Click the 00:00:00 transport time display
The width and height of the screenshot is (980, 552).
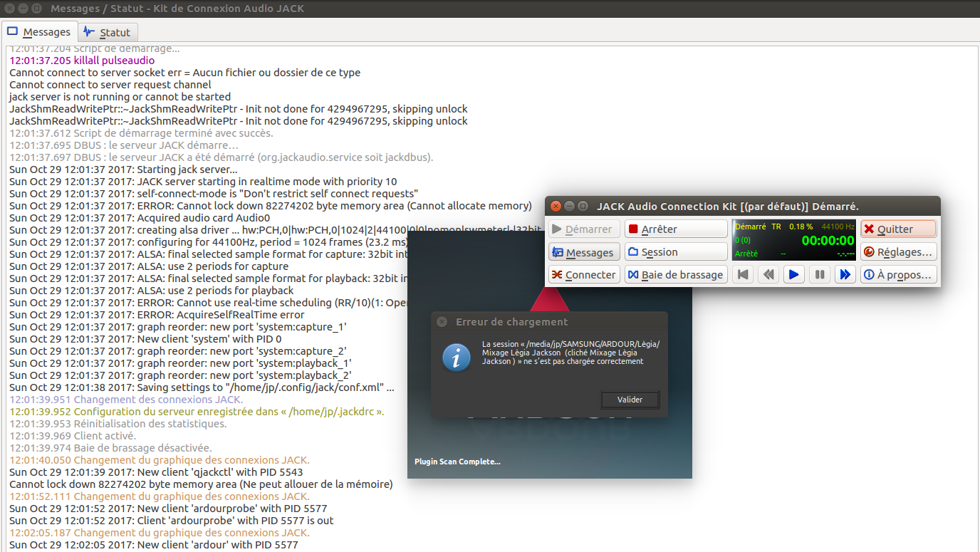coord(828,241)
